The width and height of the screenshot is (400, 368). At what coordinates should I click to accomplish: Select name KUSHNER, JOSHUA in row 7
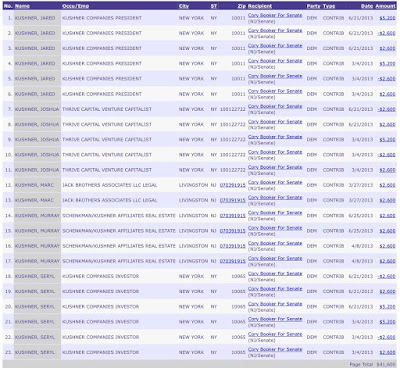pos(37,109)
